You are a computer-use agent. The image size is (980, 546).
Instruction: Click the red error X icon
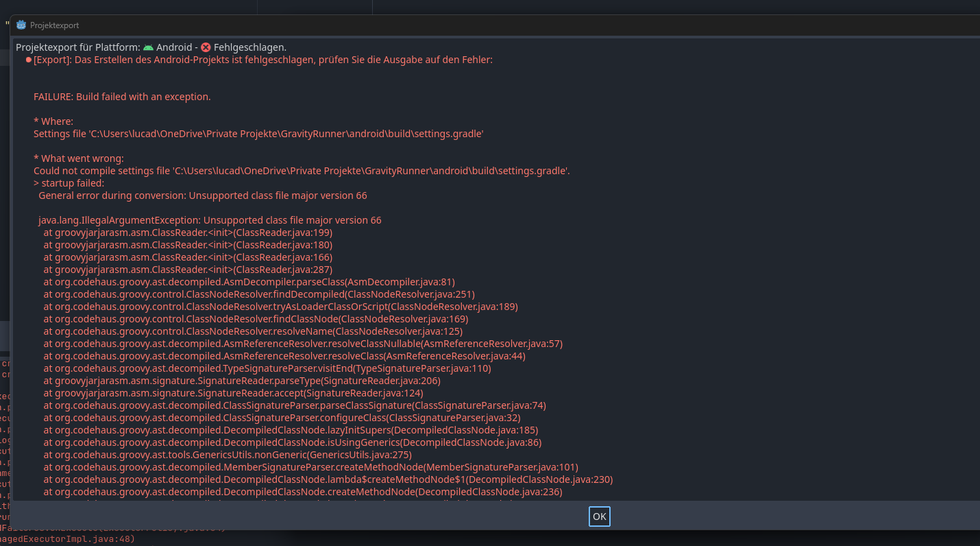tap(206, 47)
